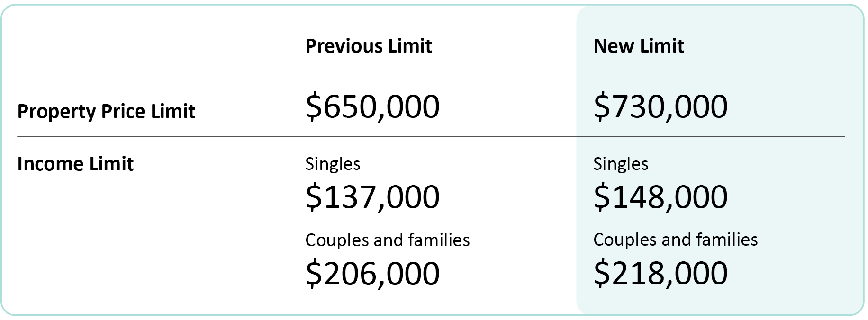Click the $148,000 singles income value
This screenshot has height=320, width=868.
tap(660, 197)
